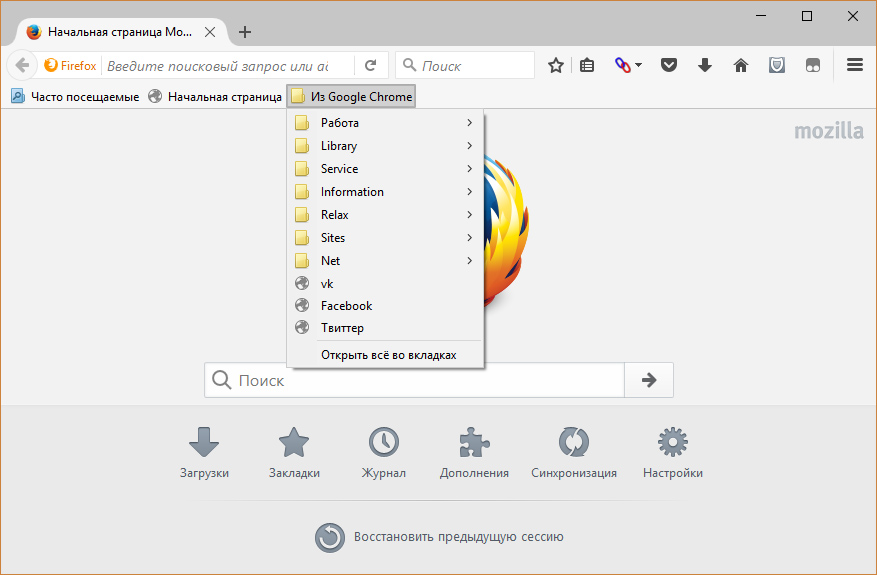Open the downloads arrow in toolbar
This screenshot has width=877, height=575.
(x=705, y=65)
